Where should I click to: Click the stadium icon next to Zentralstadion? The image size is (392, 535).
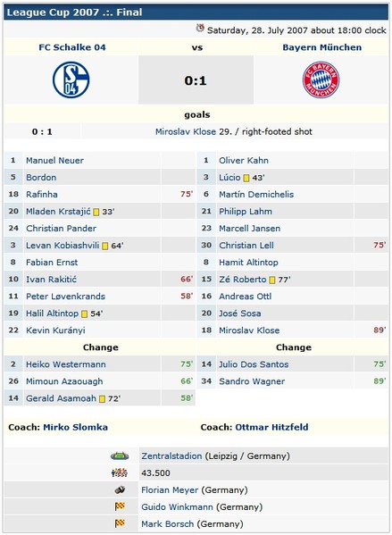click(x=120, y=456)
